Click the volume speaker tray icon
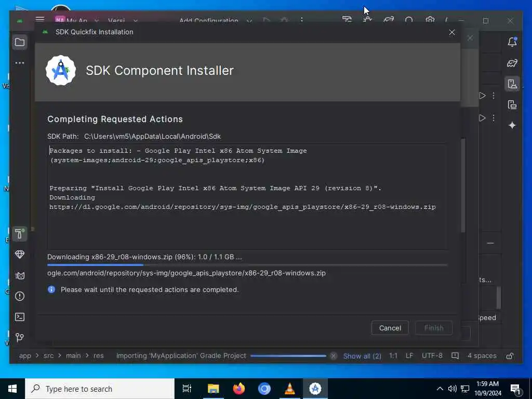The image size is (532, 399). click(452, 389)
